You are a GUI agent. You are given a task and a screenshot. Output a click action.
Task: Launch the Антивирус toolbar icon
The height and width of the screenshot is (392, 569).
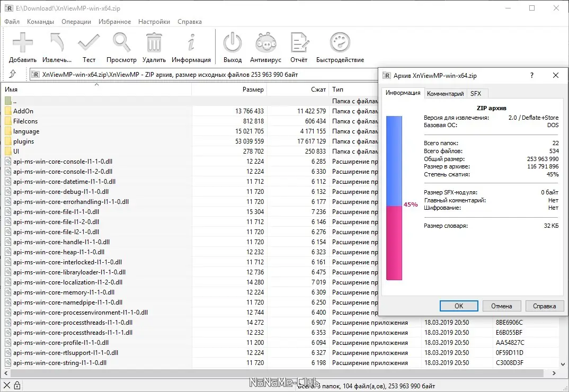coord(265,42)
